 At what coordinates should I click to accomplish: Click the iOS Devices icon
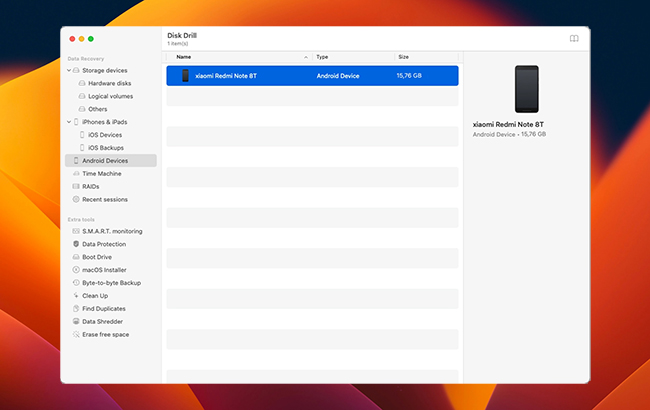[82, 135]
